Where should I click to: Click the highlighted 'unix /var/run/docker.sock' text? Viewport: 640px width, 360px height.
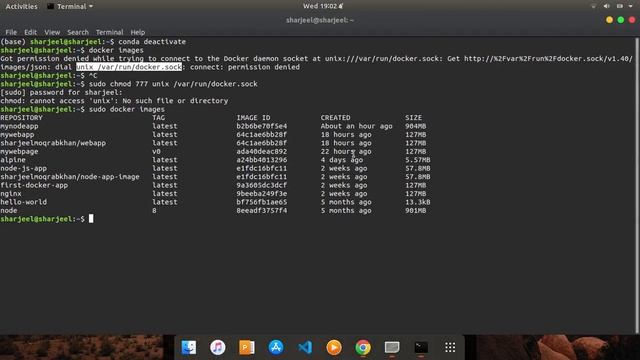click(129, 67)
